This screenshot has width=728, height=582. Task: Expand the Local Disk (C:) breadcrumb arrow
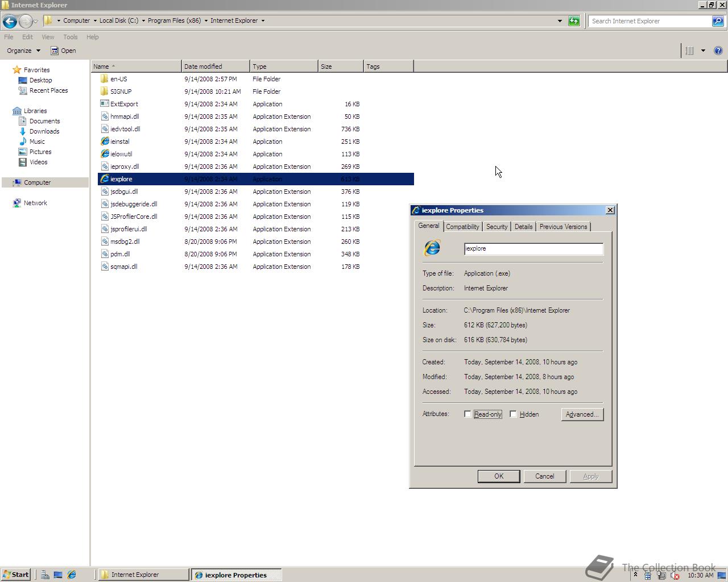pyautogui.click(x=143, y=21)
